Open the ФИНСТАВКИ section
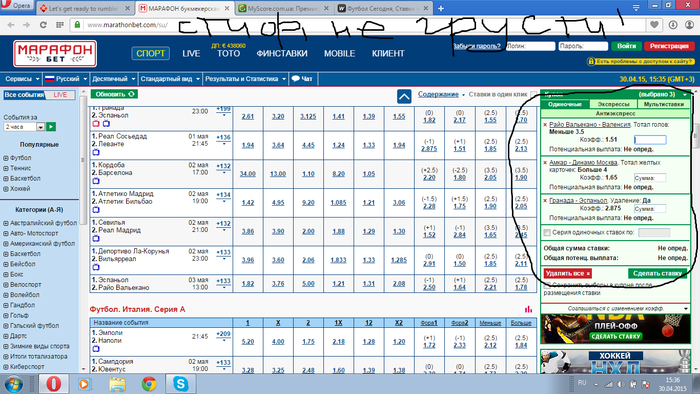 coord(282,53)
